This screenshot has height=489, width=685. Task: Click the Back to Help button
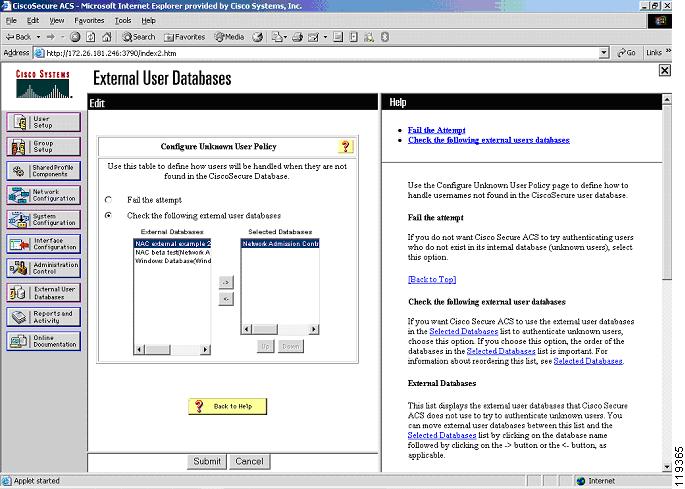(227, 406)
